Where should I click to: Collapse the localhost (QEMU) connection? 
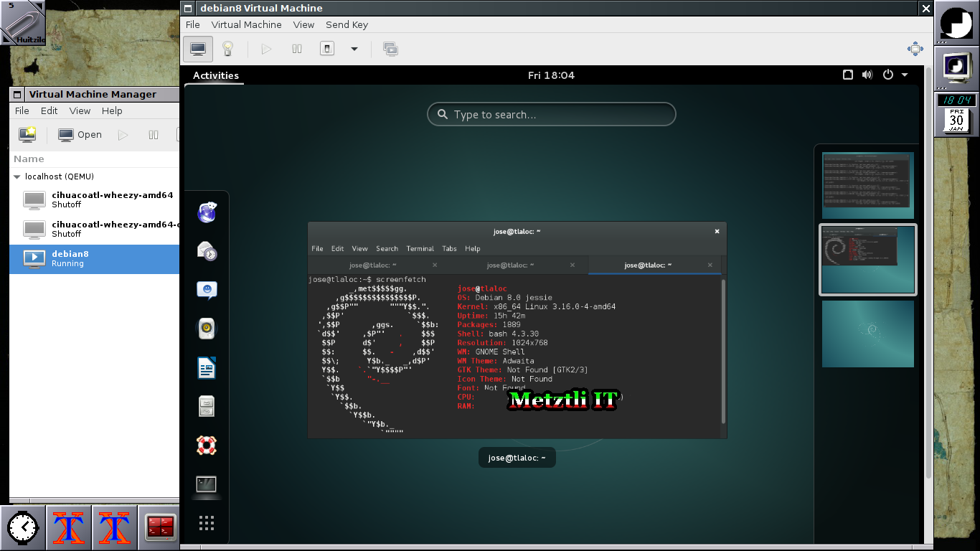coord(17,176)
